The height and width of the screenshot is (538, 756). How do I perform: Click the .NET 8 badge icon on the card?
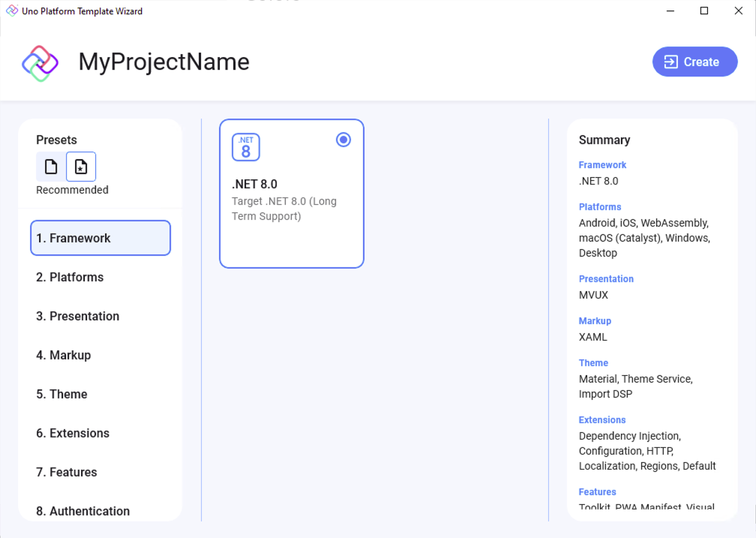pos(246,147)
